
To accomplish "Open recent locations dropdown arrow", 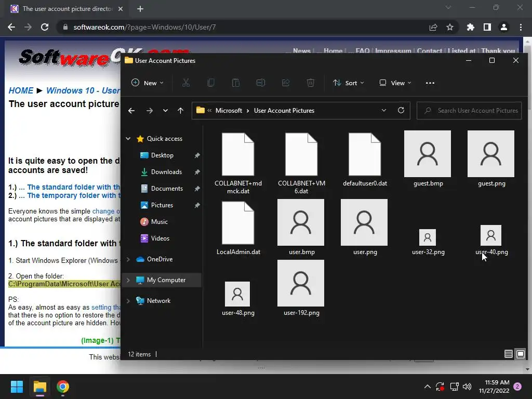I will 165,111.
